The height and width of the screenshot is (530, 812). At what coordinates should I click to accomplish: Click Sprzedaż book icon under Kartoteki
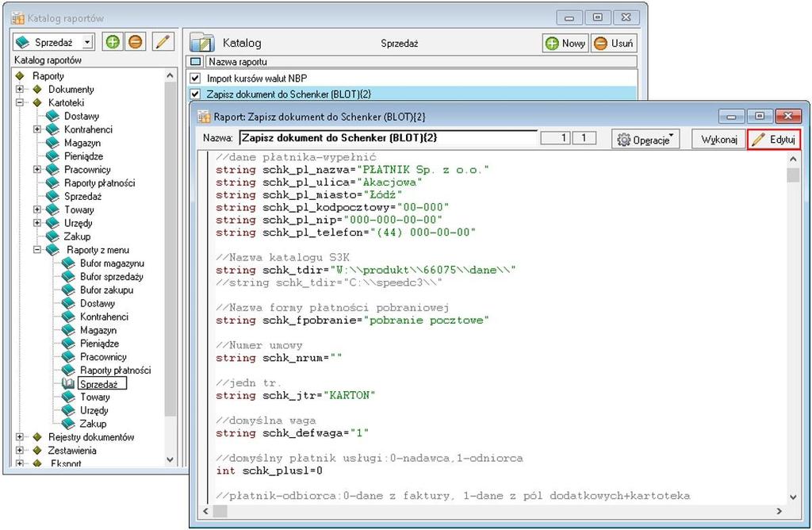53,196
